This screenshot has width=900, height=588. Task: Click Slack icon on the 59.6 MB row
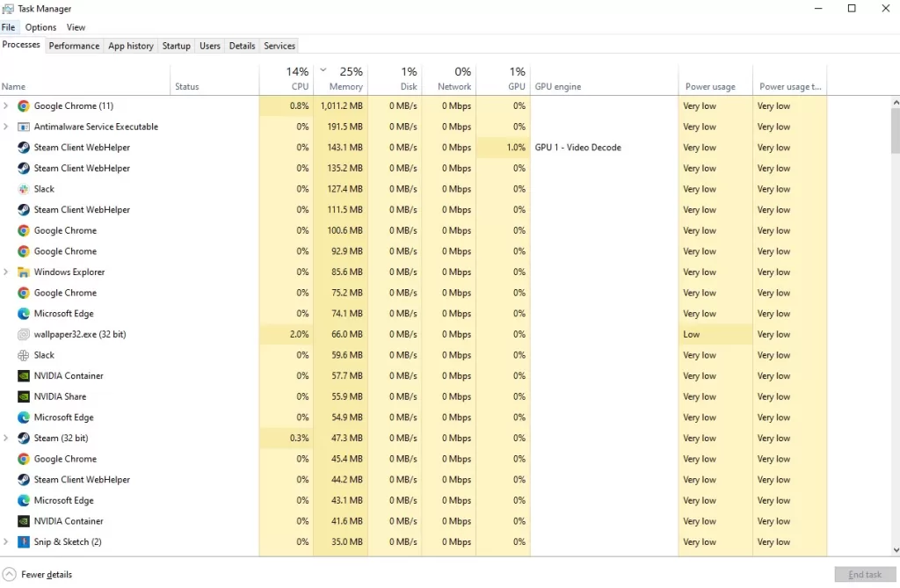click(x=24, y=355)
